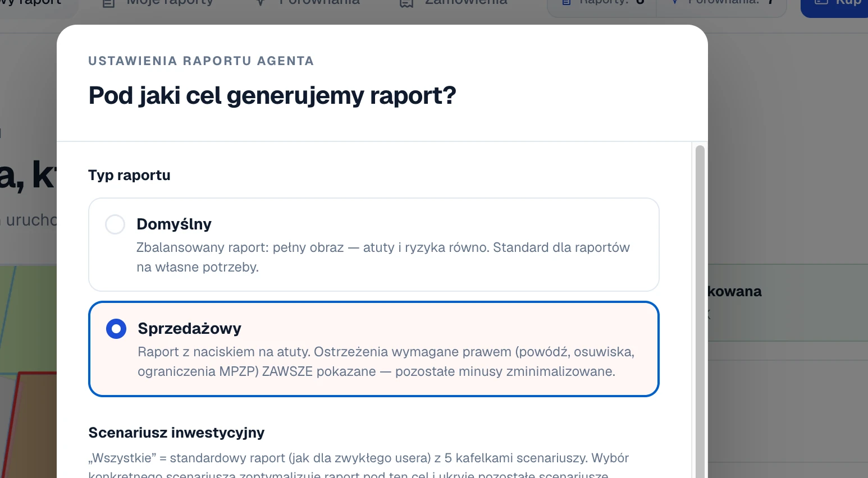
Task: Click the 'USTAWIENIA RAPORTU AGENTA' label
Action: (x=201, y=61)
